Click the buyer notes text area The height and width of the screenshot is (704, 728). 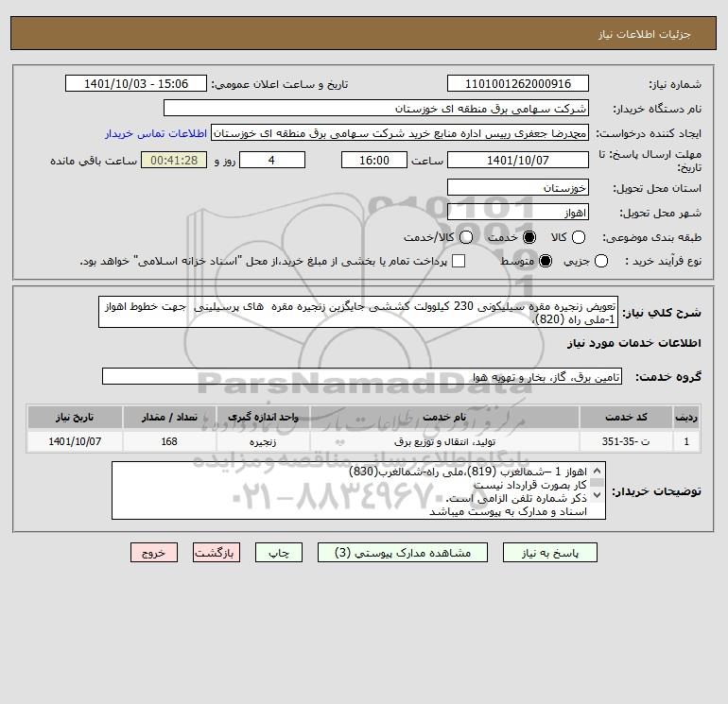pos(358,491)
